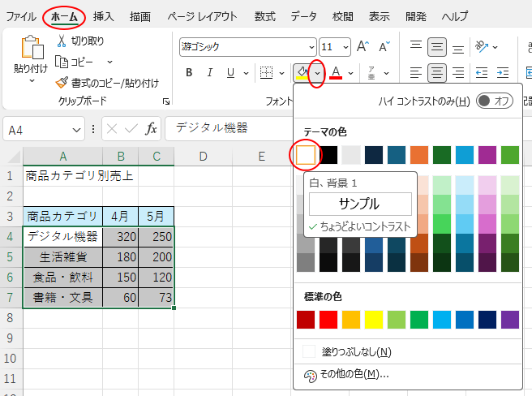
Task: Click the enter checkmark in the formula bar
Action: (x=131, y=129)
